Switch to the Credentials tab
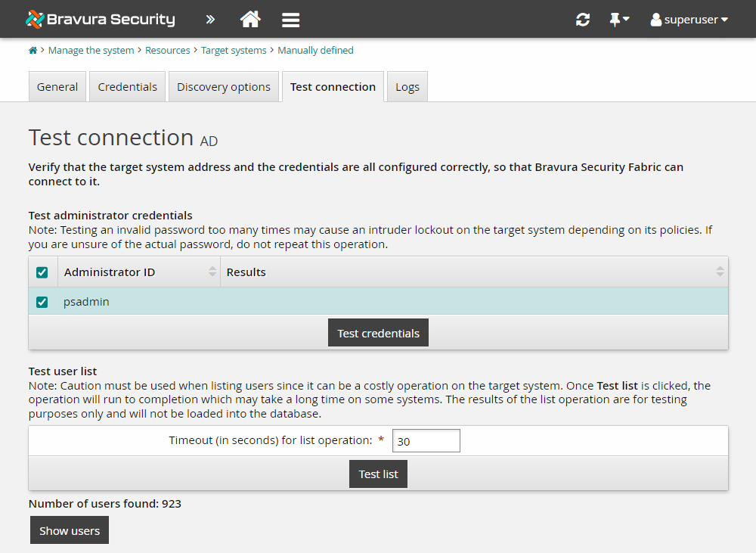 [x=127, y=86]
